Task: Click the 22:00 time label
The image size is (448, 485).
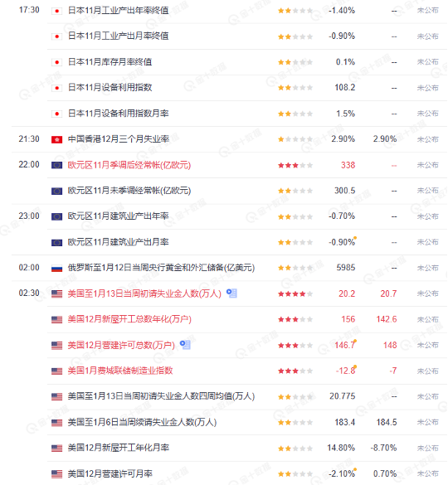Action: pyautogui.click(x=29, y=164)
